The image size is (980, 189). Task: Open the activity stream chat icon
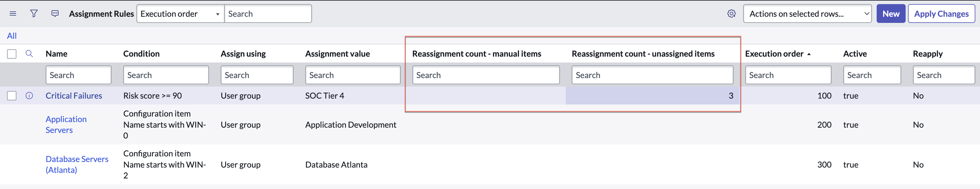[55, 14]
